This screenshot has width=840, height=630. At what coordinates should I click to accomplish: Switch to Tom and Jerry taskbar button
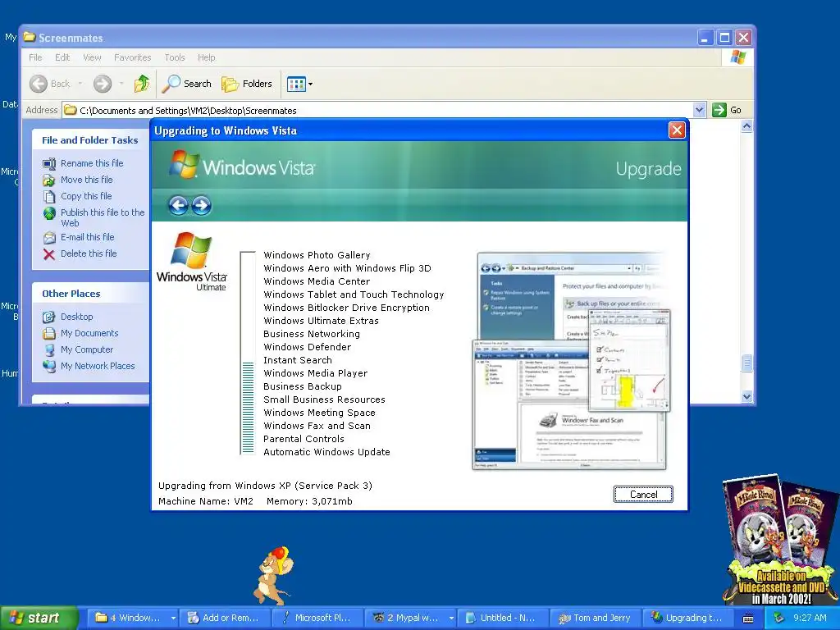click(596, 618)
